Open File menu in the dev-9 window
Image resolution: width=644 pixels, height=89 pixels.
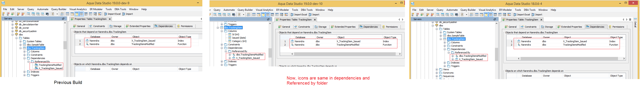tap(5, 9)
